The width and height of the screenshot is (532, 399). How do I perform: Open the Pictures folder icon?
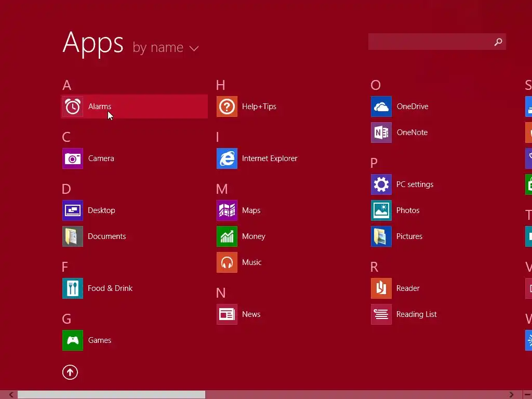(381, 236)
